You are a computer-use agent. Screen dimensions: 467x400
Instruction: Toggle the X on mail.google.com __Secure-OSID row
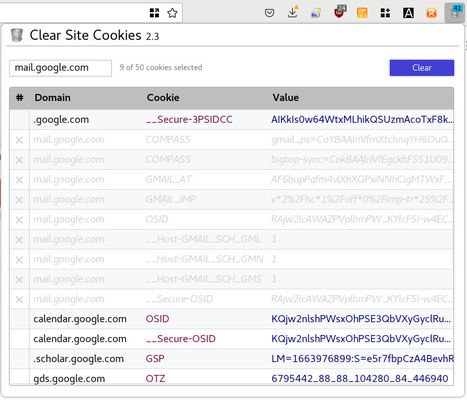[19, 299]
